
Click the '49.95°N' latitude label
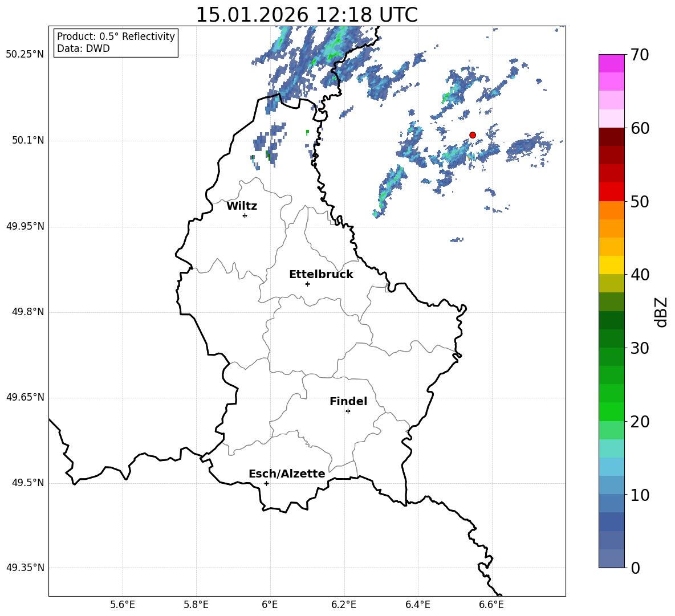pyautogui.click(x=25, y=226)
